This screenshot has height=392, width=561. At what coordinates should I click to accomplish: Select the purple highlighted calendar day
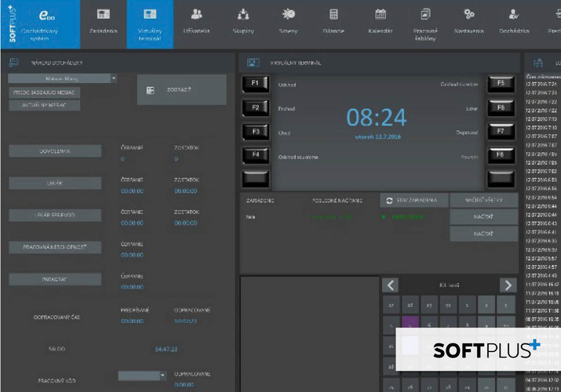(x=410, y=323)
